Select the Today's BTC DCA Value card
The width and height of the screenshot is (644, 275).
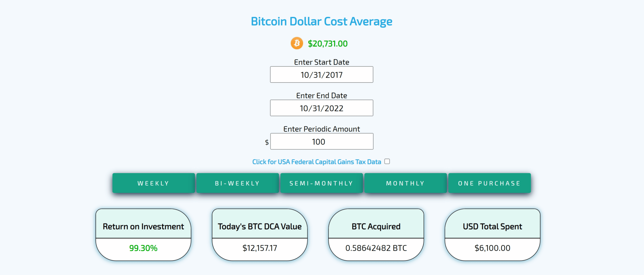pos(260,226)
